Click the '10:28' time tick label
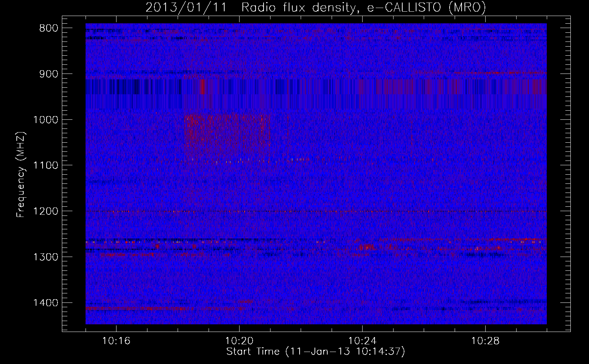Image resolution: width=589 pixels, height=364 pixels. coord(485,341)
